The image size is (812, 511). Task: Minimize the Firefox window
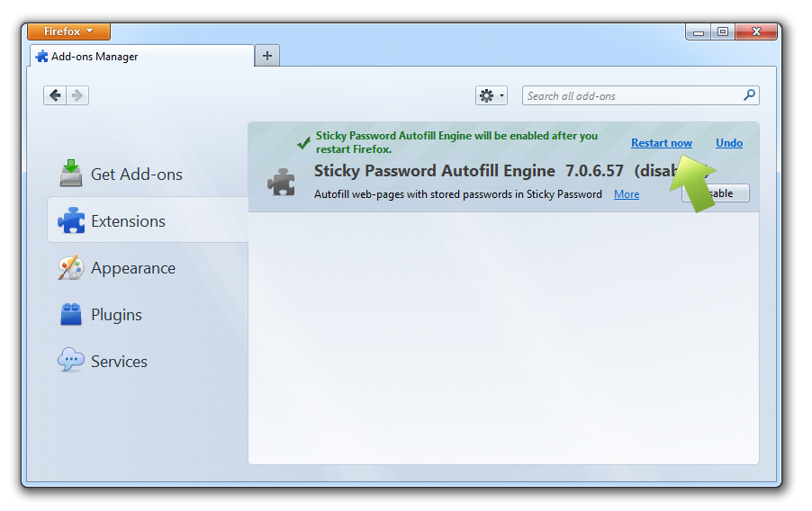point(698,32)
